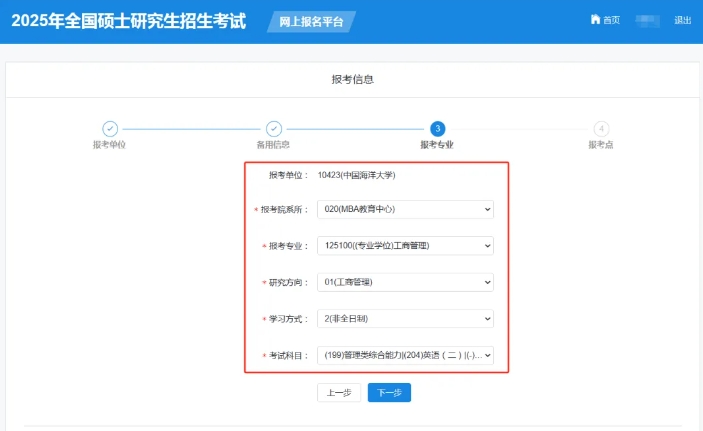Click the 网上报名平台 header badge
The height and width of the screenshot is (431, 703).
click(x=311, y=21)
